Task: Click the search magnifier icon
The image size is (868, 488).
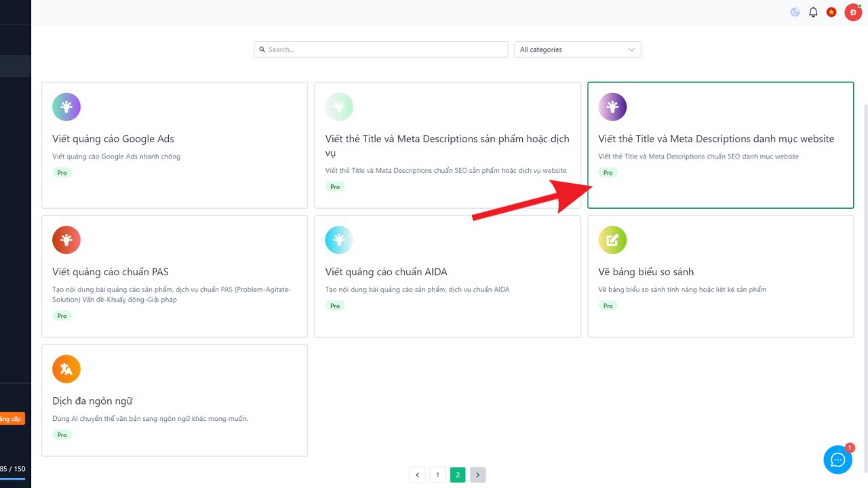Action: (x=262, y=49)
